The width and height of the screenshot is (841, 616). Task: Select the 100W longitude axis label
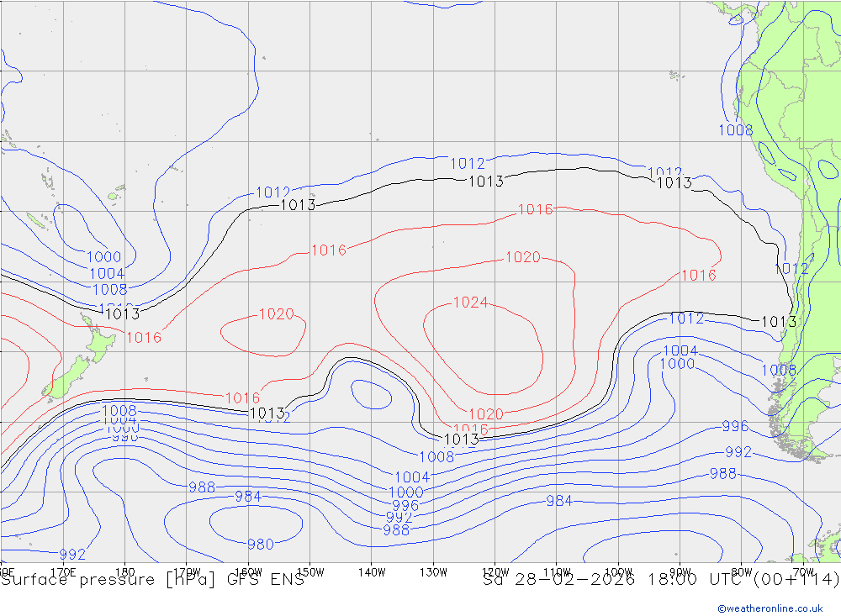click(618, 572)
